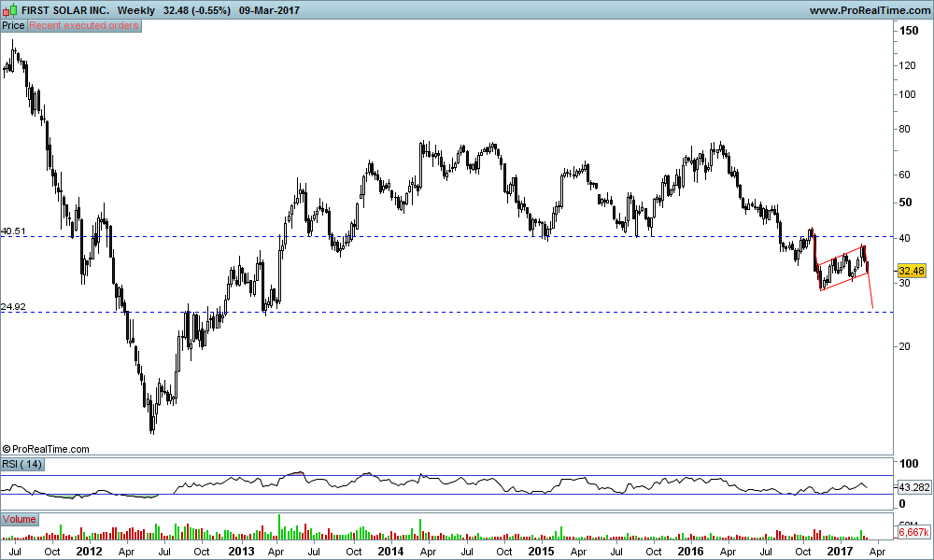Visit the www.ProRealTime.com link
Viewport: 934px width, 560px height.
click(x=870, y=10)
